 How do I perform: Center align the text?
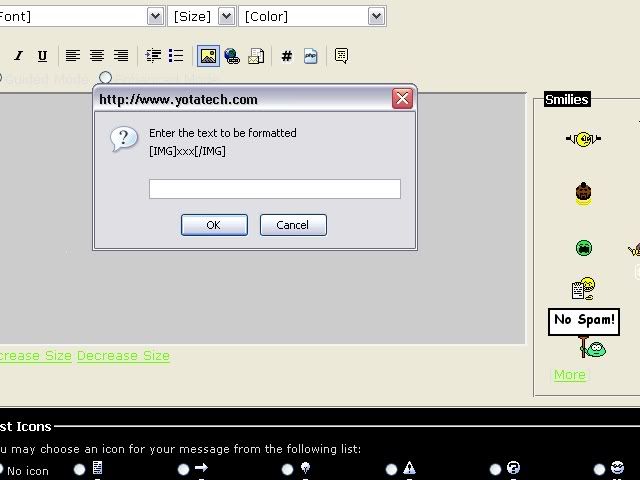97,56
